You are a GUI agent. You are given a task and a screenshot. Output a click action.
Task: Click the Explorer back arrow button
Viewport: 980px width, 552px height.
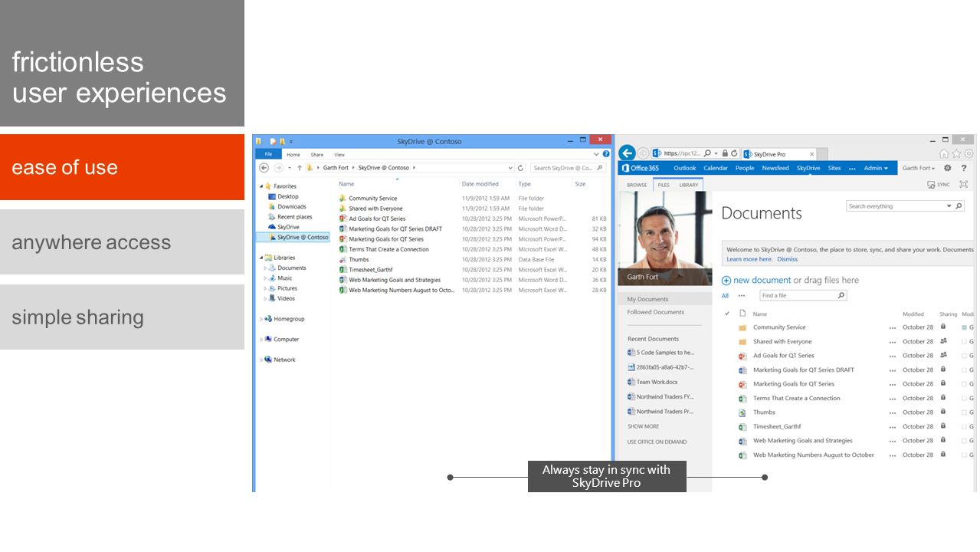point(264,168)
